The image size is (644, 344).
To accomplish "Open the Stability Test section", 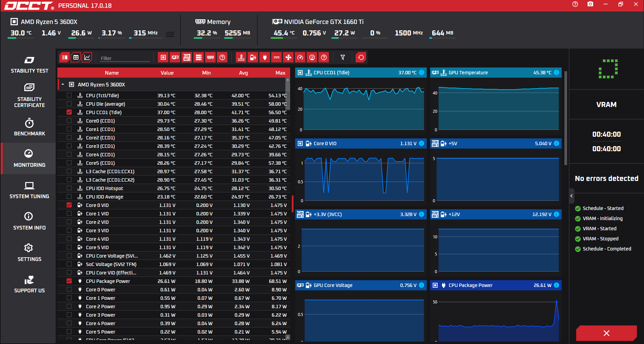I will point(29,65).
